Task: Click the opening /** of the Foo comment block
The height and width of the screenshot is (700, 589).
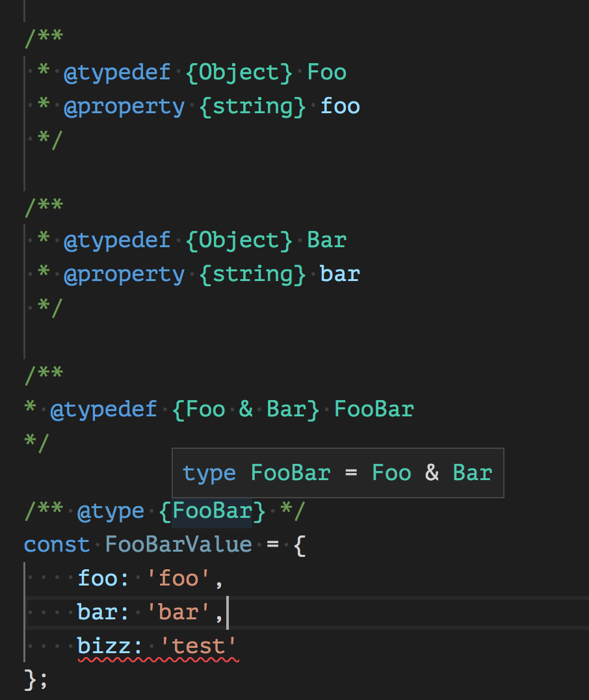Action: (x=43, y=37)
